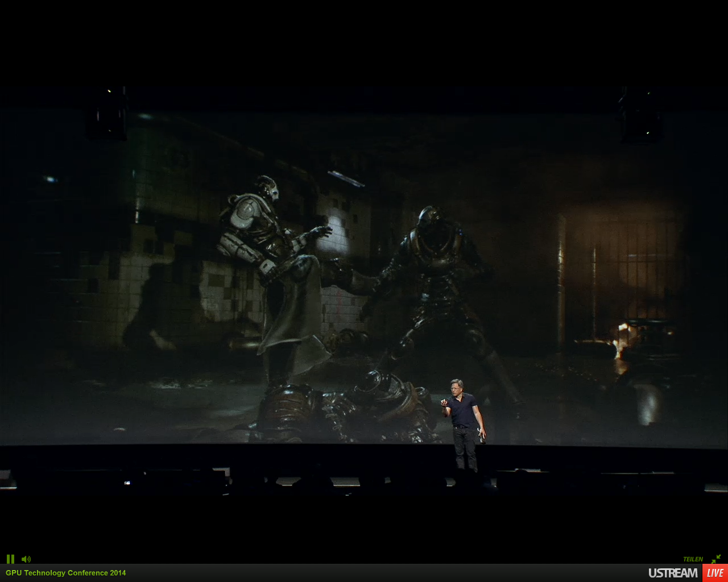Mute the stream with the speaker icon
Screen dimensions: 728x582
pyautogui.click(x=26, y=559)
